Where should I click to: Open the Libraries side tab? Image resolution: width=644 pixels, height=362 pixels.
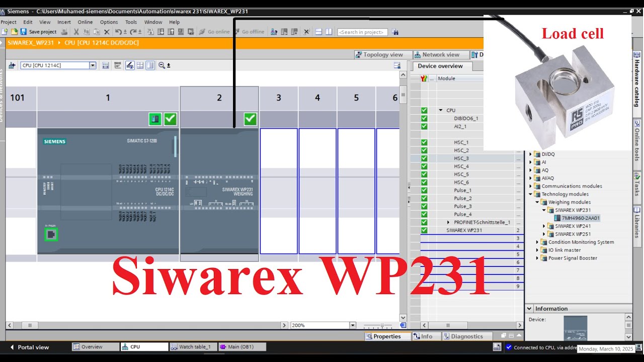coord(637,223)
